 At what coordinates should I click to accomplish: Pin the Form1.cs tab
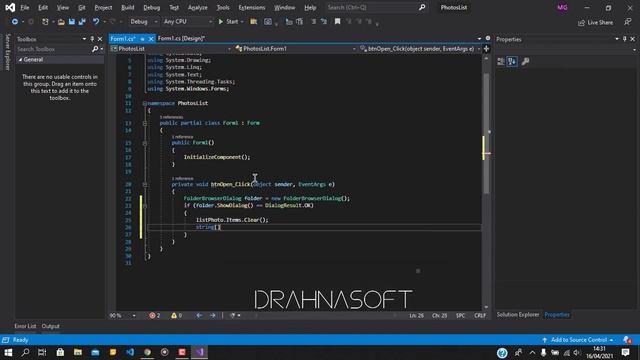[142, 39]
